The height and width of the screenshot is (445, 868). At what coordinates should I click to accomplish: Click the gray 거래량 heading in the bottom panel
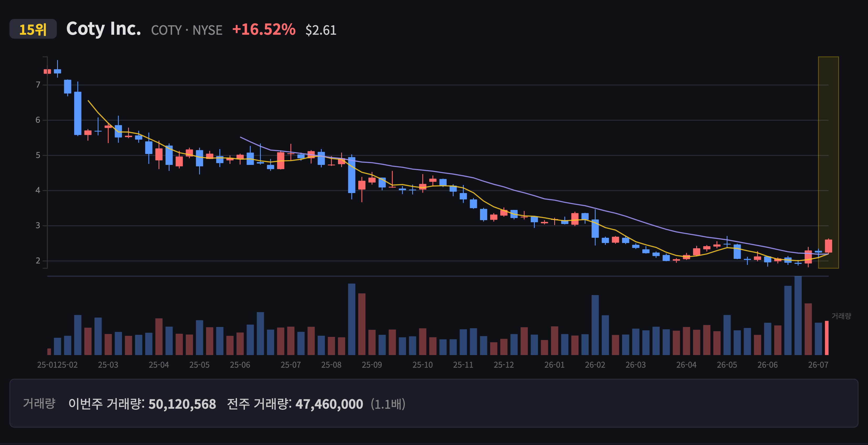39,403
